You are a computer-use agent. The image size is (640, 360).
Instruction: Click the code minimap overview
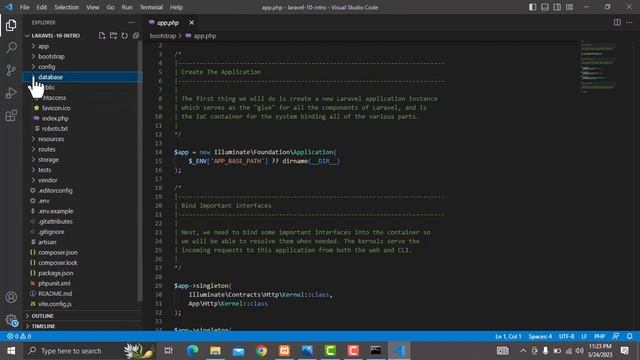(x=598, y=67)
